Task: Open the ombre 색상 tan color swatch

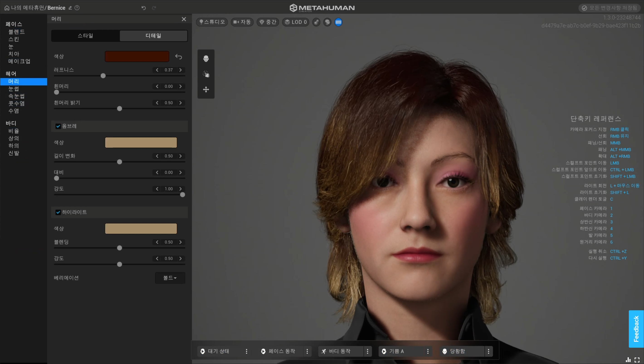Action: coord(141,143)
